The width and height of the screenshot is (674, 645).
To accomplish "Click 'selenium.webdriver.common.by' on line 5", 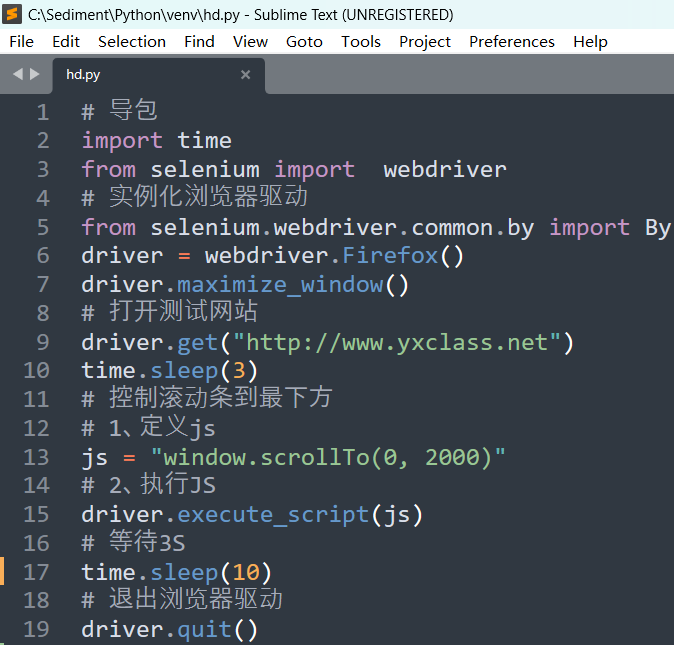I will pyautogui.click(x=342, y=228).
